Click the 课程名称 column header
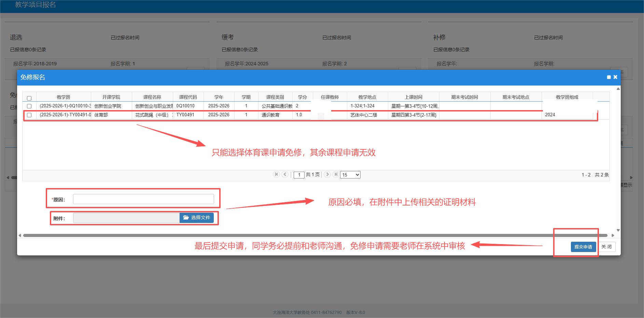Viewport: 644px width, 318px height. [152, 97]
